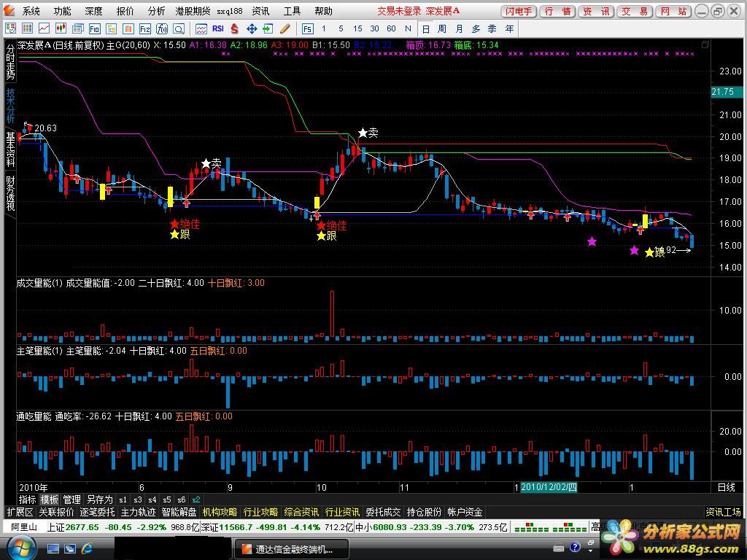The image size is (747, 560).
Task: Click the magnifier search icon
Action: pyautogui.click(x=178, y=28)
